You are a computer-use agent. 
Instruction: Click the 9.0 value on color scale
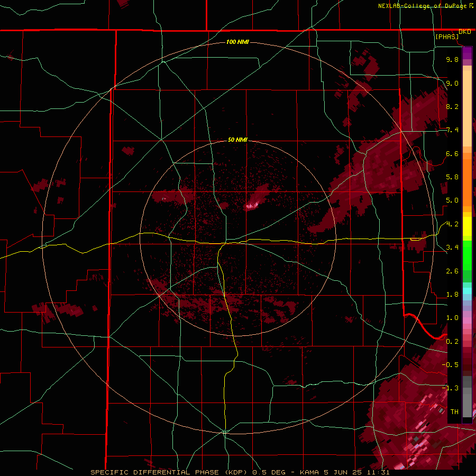tap(452, 83)
